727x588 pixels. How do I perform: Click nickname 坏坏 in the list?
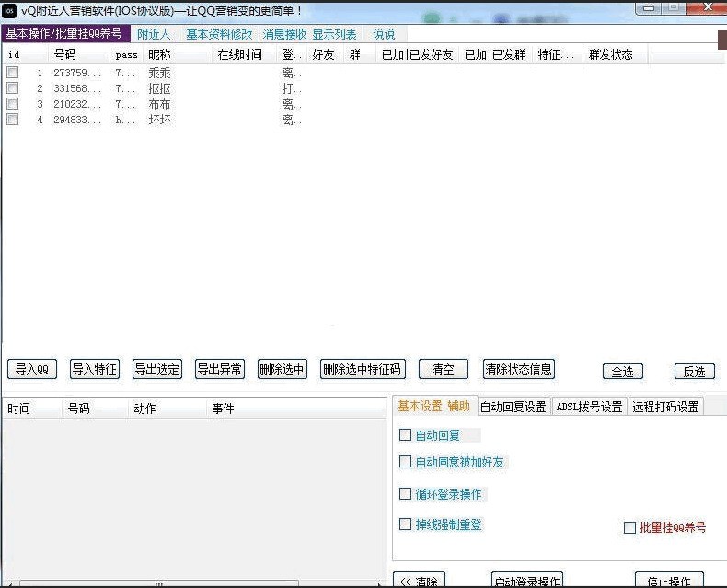click(159, 120)
